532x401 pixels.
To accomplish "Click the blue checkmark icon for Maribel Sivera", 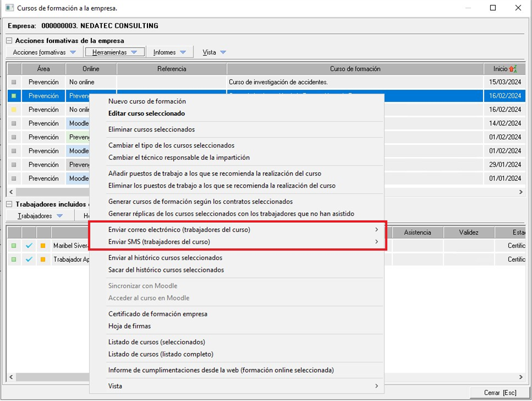I will [29, 246].
